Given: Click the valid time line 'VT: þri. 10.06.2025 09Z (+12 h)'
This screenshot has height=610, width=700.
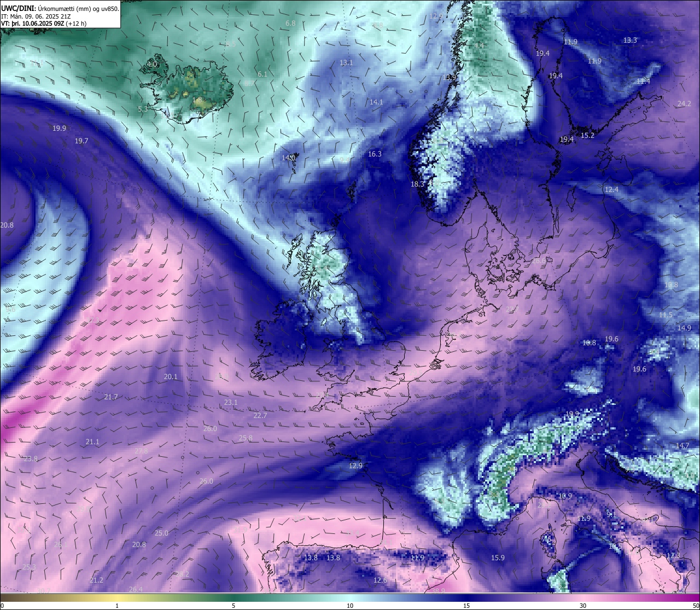Looking at the screenshot, I should [x=44, y=24].
